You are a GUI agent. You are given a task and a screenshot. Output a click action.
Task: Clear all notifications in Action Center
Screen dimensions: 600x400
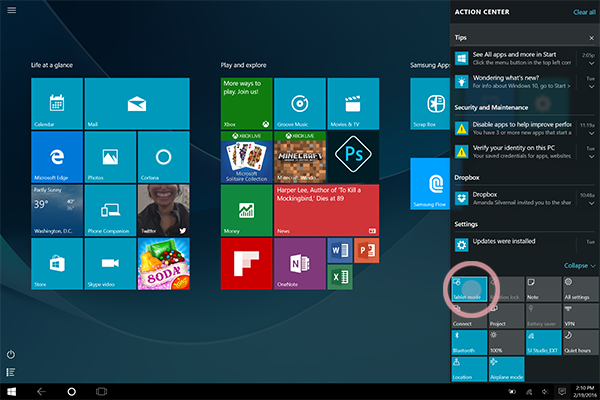(x=584, y=12)
